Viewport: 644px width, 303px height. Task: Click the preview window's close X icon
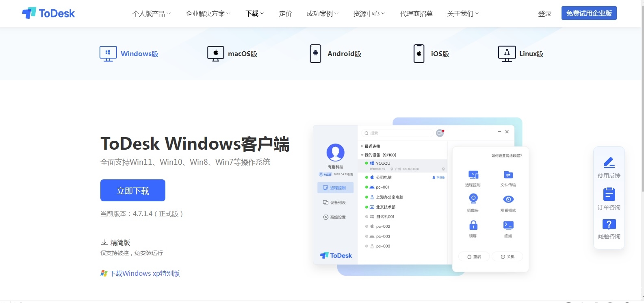click(x=507, y=132)
